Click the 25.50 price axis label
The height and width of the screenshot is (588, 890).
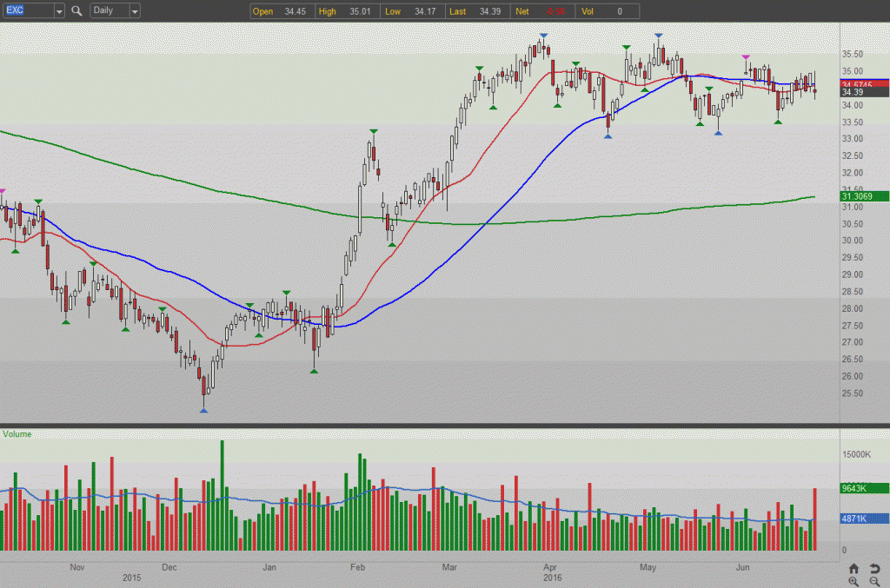pos(853,393)
